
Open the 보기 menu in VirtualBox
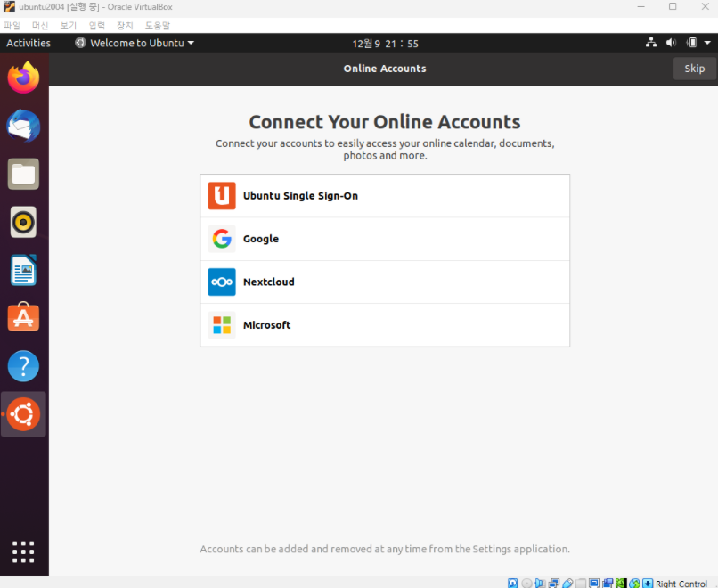pyautogui.click(x=69, y=25)
